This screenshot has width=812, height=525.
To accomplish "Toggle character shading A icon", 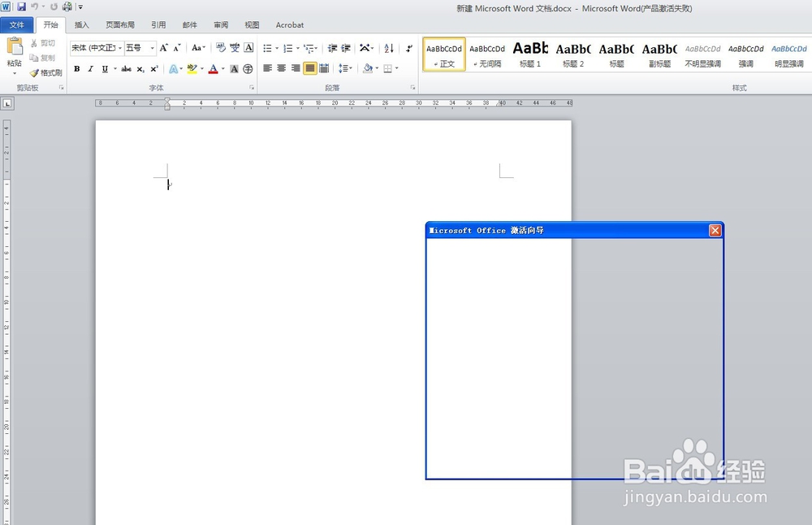I will point(234,68).
